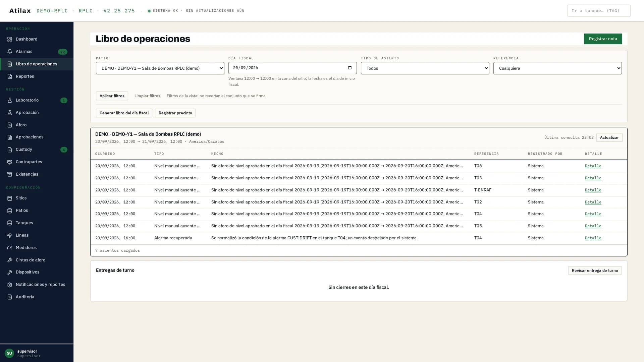644x362 pixels.
Task: Expand the Patio dropdown
Action: coord(160,68)
